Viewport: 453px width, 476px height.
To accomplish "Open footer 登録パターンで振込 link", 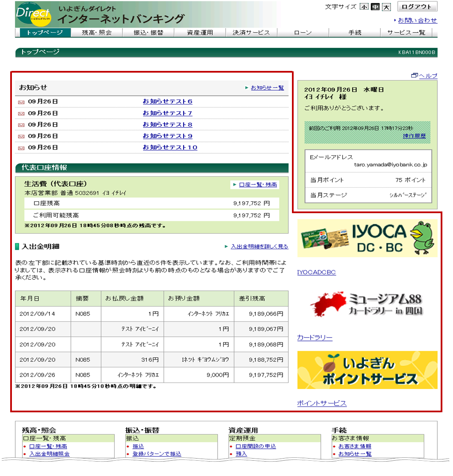I will pyautogui.click(x=157, y=454).
